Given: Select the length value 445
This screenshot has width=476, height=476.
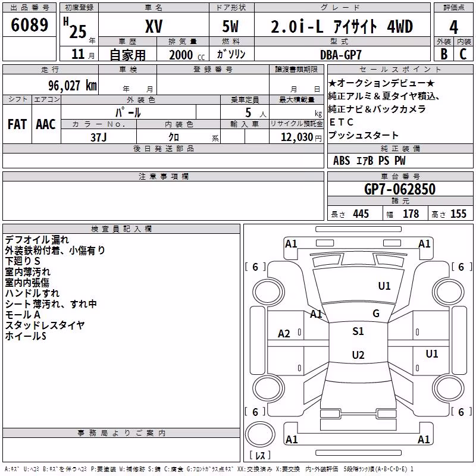Looking at the screenshot, I should pyautogui.click(x=361, y=214).
